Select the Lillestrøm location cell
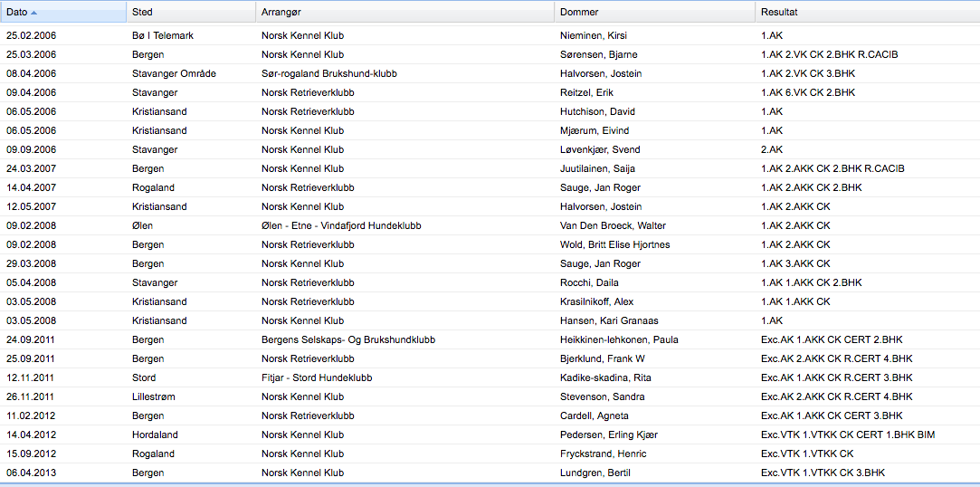Screen dimensions: 980x487 [191, 397]
